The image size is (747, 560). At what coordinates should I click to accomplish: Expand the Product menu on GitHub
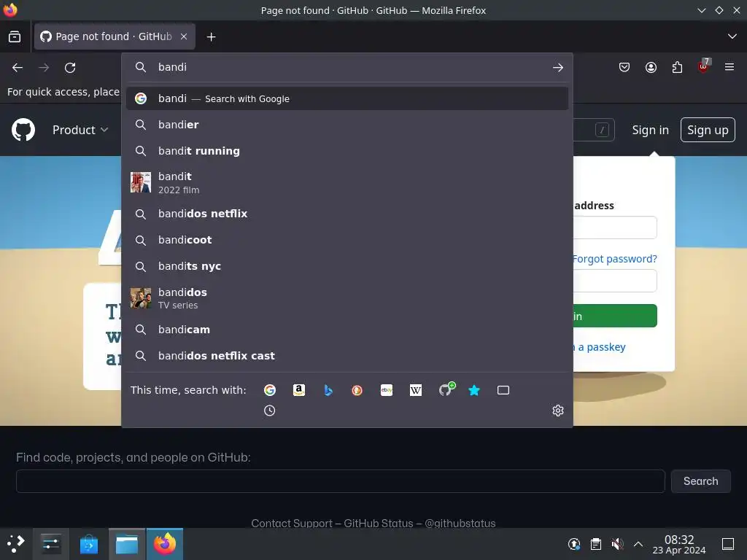point(80,130)
